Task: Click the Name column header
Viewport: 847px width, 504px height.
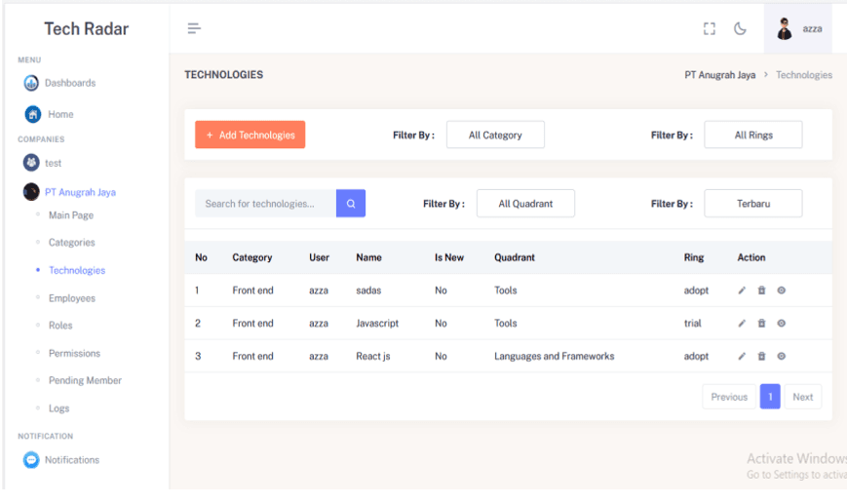Action: (369, 257)
